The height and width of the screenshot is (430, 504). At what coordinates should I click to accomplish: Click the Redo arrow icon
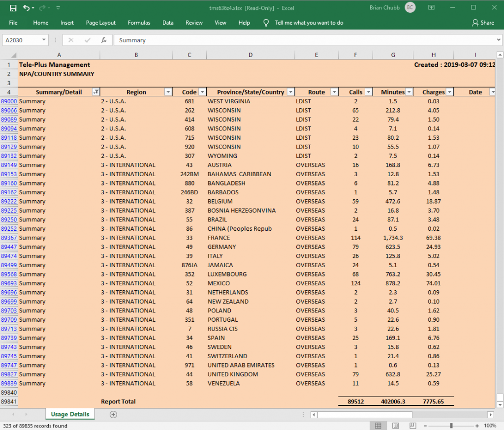[x=42, y=8]
